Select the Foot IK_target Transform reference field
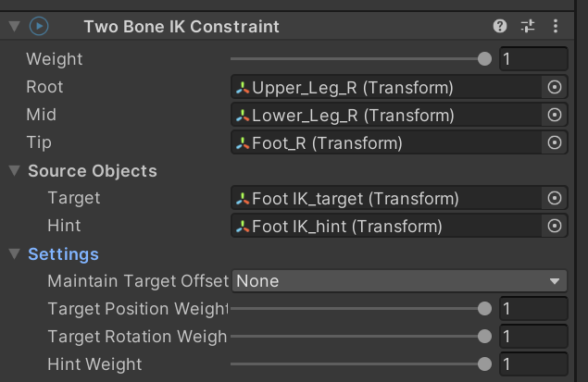588x382 pixels. pyautogui.click(x=384, y=198)
